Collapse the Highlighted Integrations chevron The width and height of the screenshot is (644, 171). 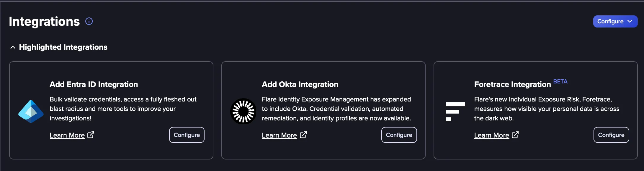pyautogui.click(x=13, y=47)
